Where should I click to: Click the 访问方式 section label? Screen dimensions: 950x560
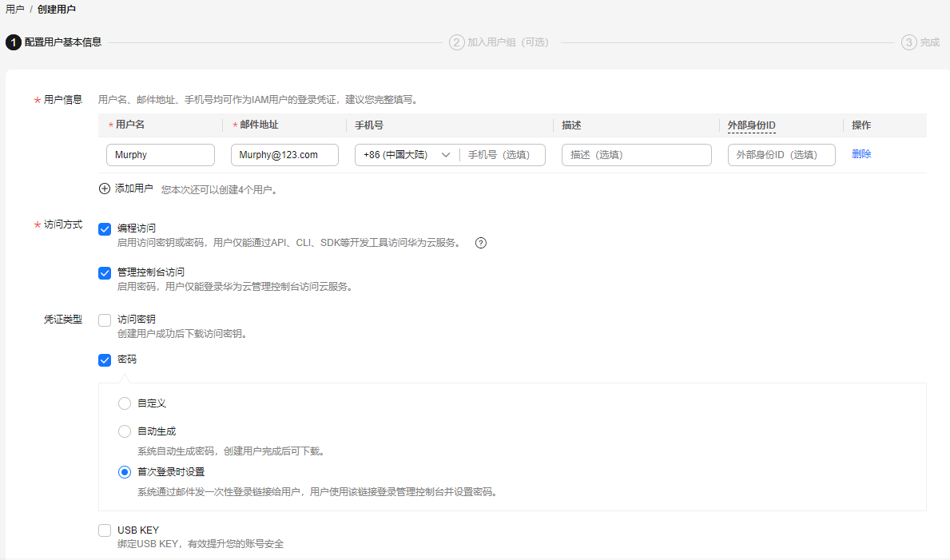[63, 224]
